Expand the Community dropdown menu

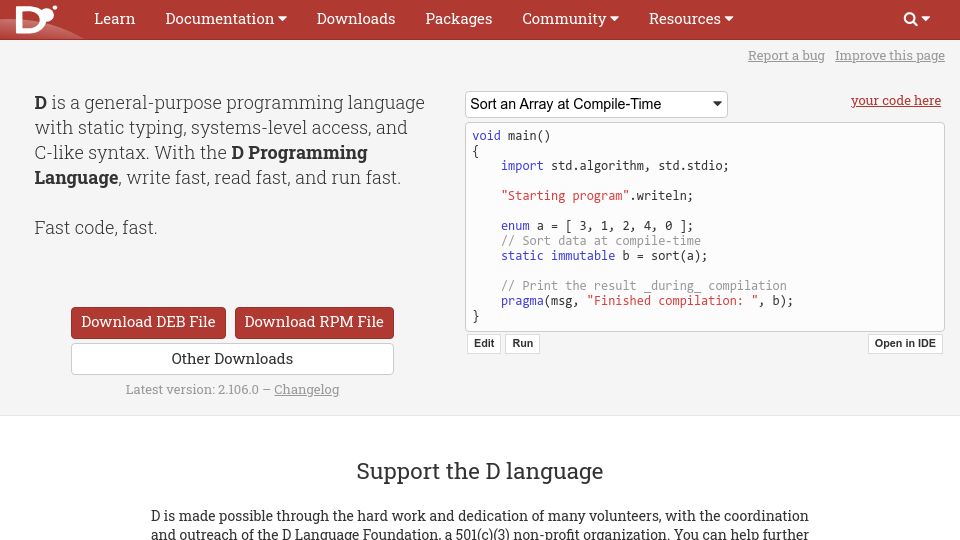[570, 19]
